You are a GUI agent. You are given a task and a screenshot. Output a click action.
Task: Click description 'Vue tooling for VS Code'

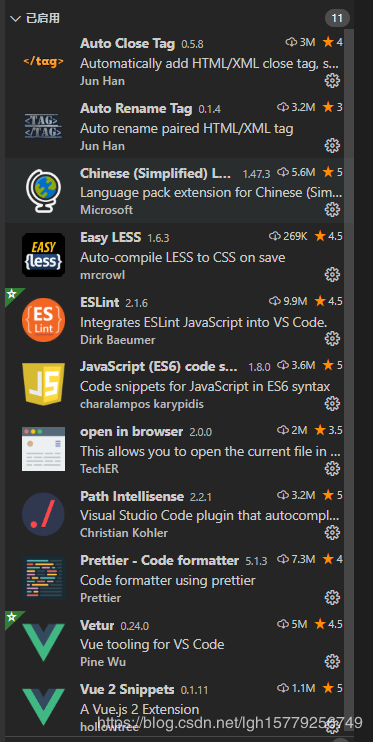tap(152, 645)
